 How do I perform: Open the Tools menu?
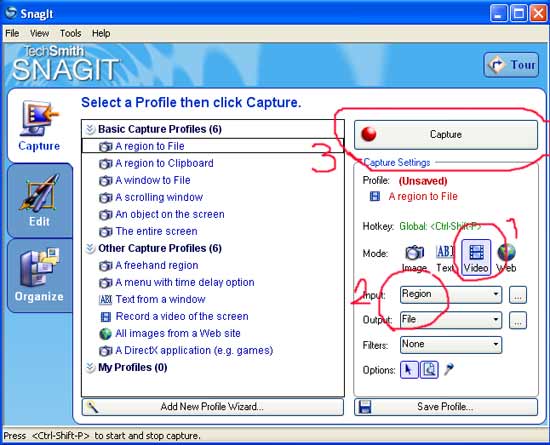[71, 33]
